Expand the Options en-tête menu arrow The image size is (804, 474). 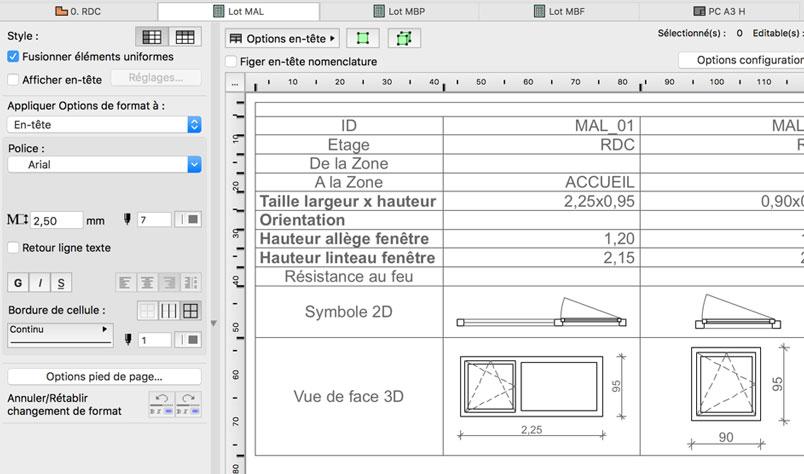[332, 38]
